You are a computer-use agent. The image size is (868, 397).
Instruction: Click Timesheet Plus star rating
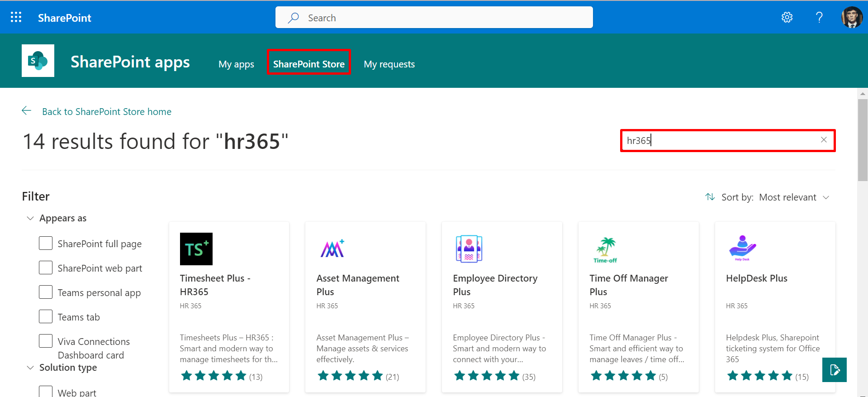(213, 376)
